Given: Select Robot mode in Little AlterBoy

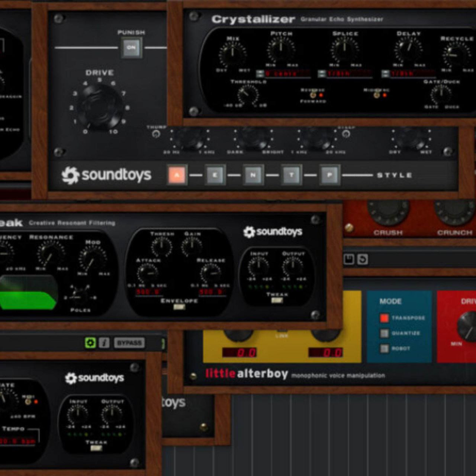Looking at the screenshot, I should (384, 348).
